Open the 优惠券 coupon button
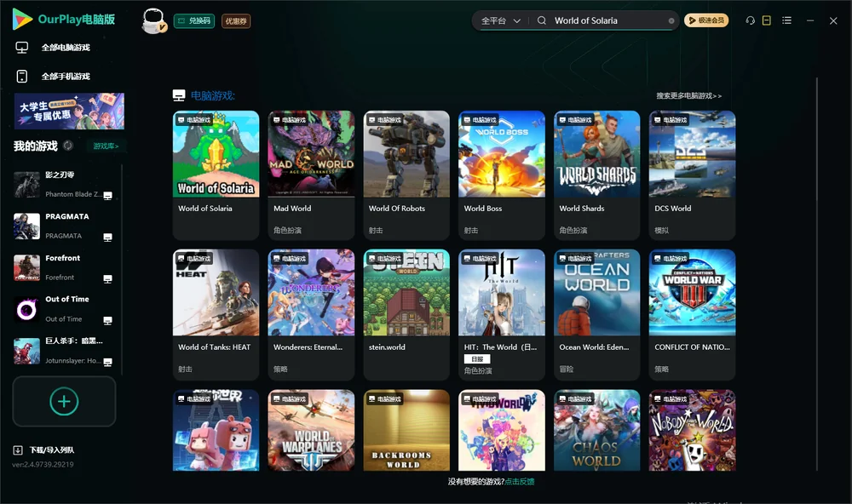Image resolution: width=852 pixels, height=504 pixels. [x=236, y=21]
